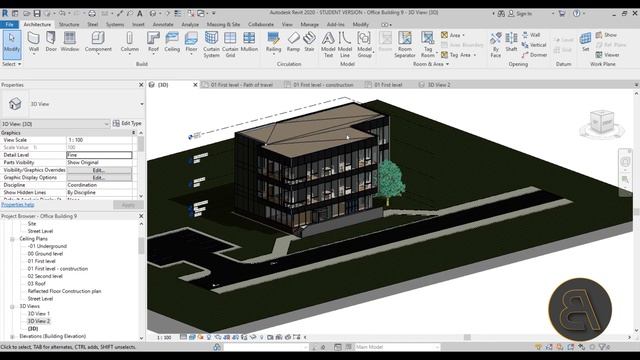Switch to the Annotate ribbon tab

(x=163, y=24)
